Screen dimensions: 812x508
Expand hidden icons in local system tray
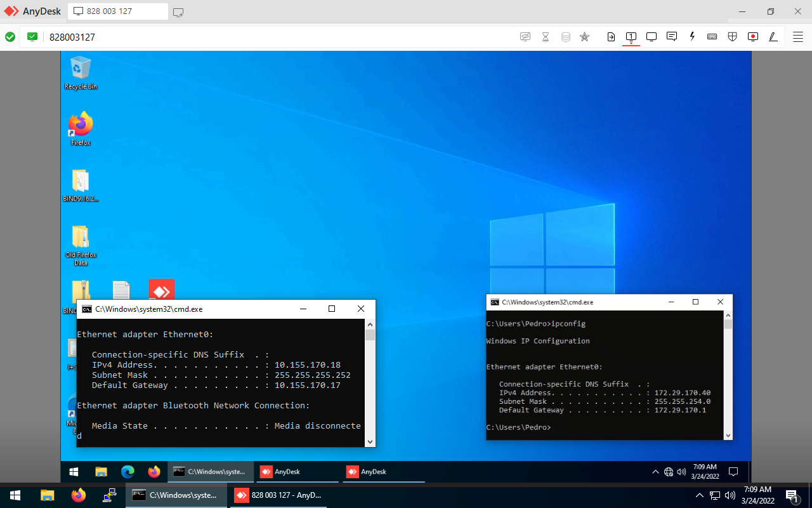point(700,495)
